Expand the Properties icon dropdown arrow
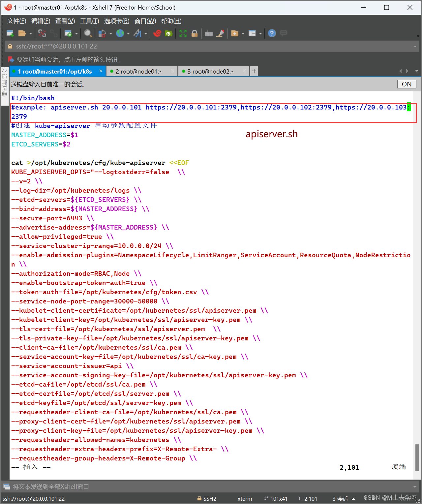Viewport: 422px width, 504px height. click(76, 33)
